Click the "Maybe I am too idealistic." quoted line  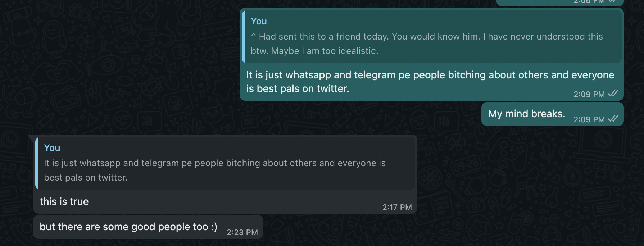(x=325, y=51)
